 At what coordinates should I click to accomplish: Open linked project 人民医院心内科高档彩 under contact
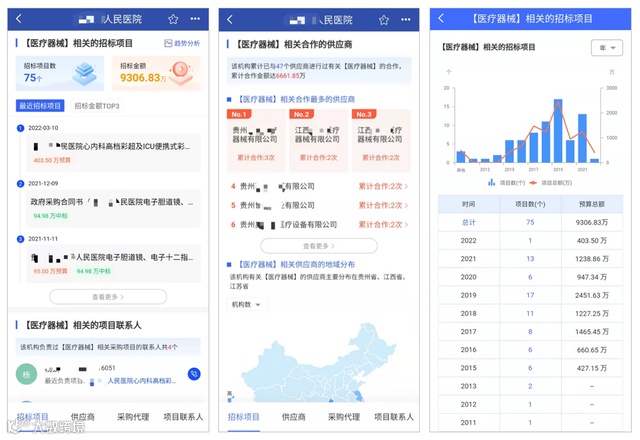click(x=142, y=380)
